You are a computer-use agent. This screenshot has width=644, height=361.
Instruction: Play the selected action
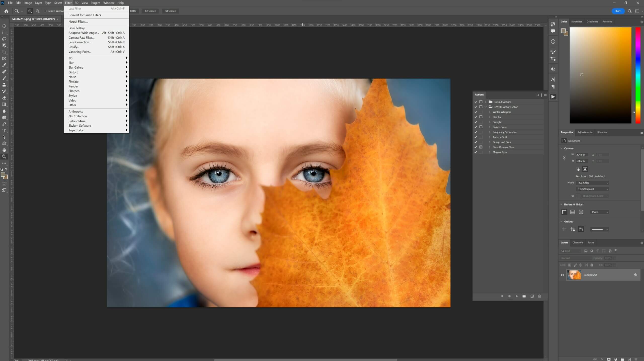pos(517,296)
